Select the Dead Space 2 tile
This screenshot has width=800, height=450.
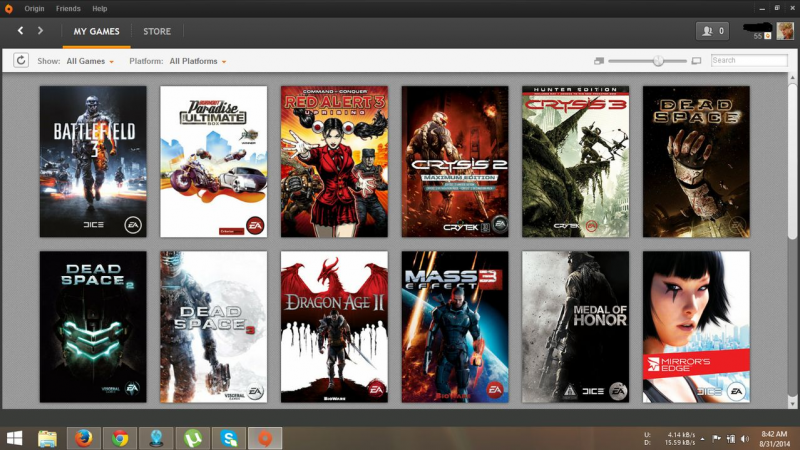(93, 327)
